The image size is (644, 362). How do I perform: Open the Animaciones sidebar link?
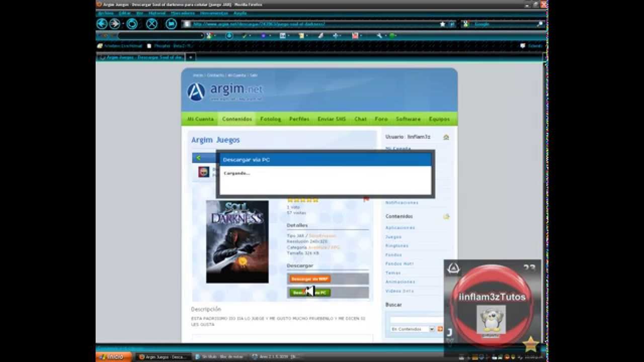pos(400,282)
